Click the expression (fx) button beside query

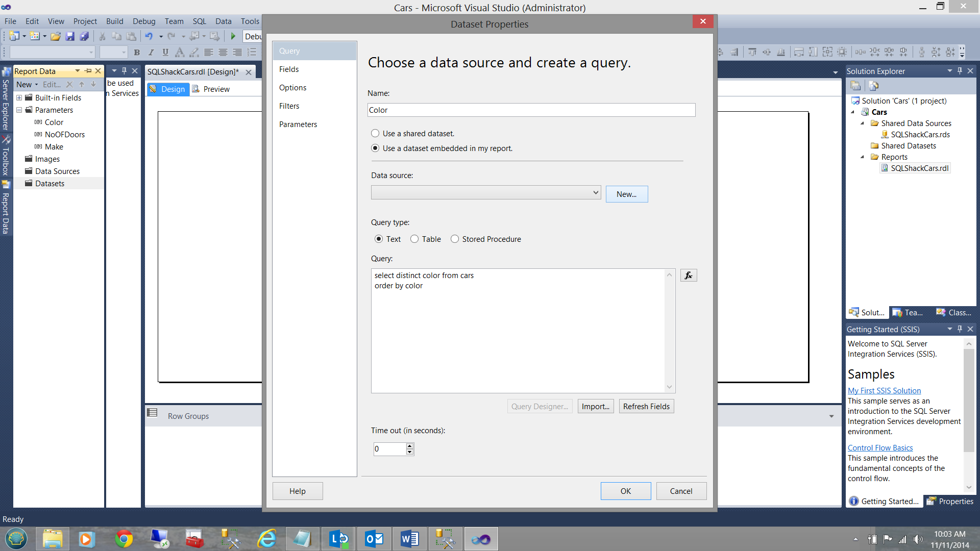coord(688,275)
